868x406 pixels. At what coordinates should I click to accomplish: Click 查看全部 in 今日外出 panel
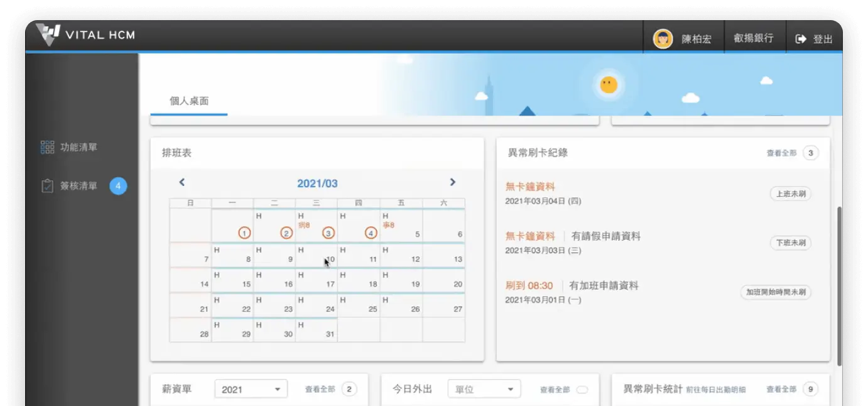click(x=555, y=390)
